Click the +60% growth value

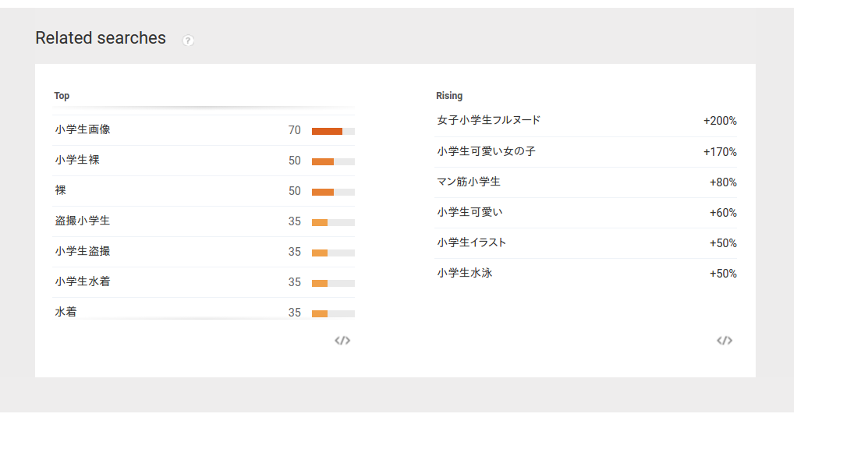pyautogui.click(x=723, y=213)
